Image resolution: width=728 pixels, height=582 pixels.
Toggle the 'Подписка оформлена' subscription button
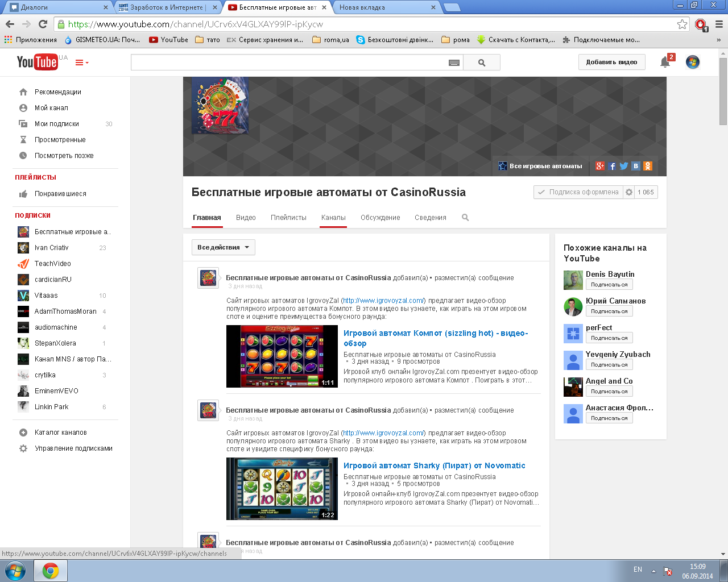[x=578, y=192]
